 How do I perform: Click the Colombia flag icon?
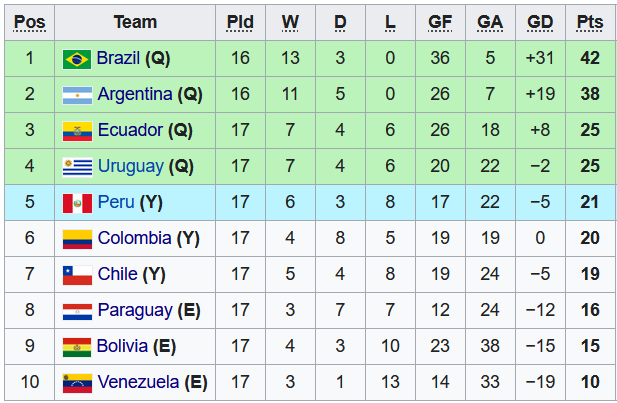(76, 239)
